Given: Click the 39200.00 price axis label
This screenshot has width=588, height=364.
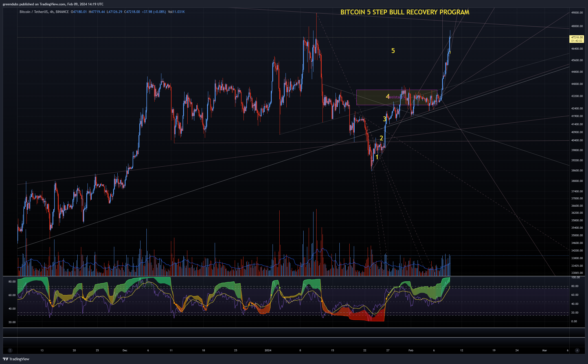Looking at the screenshot, I should (577, 160).
